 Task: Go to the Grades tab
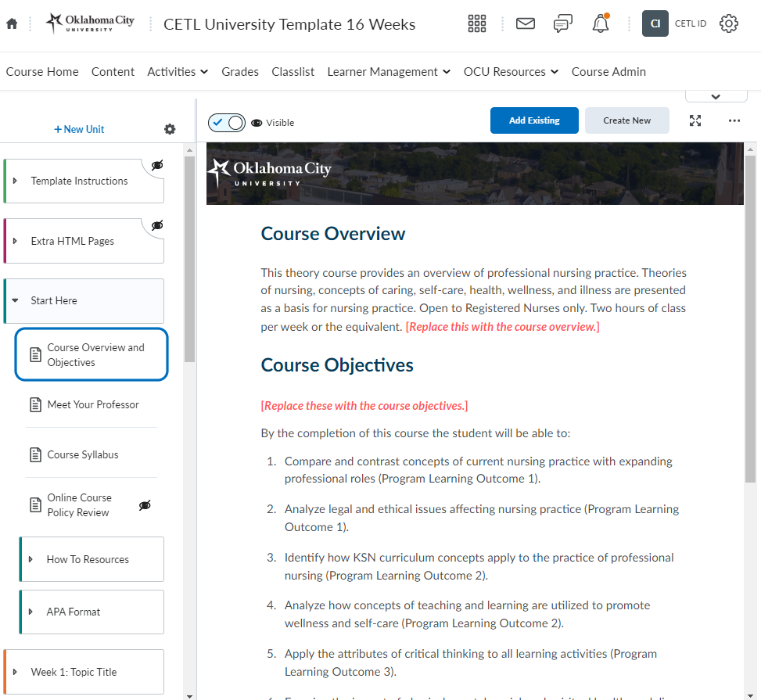pos(239,72)
